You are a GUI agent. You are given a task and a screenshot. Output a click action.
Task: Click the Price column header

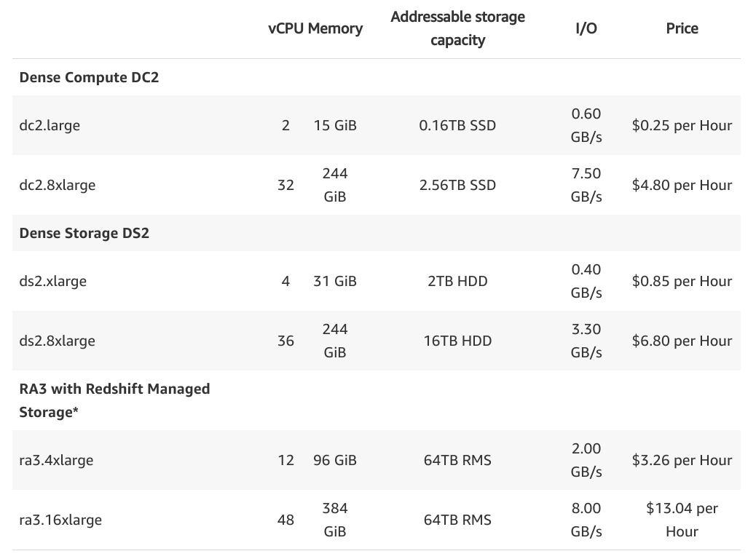[682, 28]
